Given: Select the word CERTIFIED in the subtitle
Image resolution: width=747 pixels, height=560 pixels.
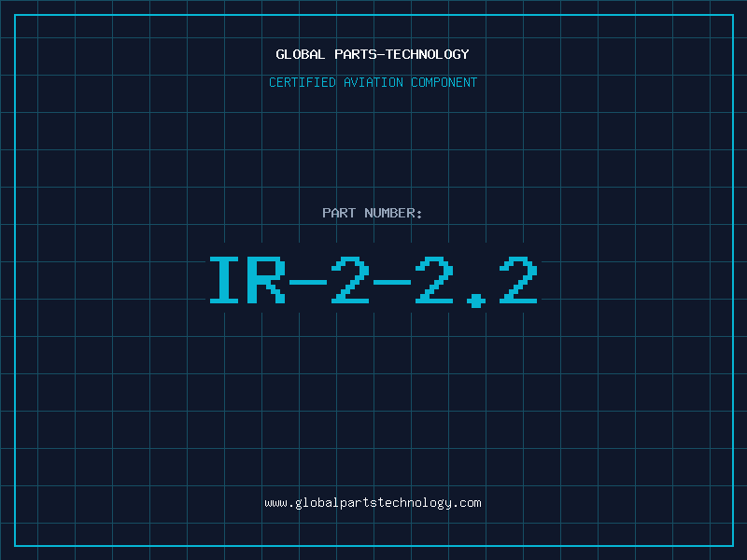Looking at the screenshot, I should (303, 82).
